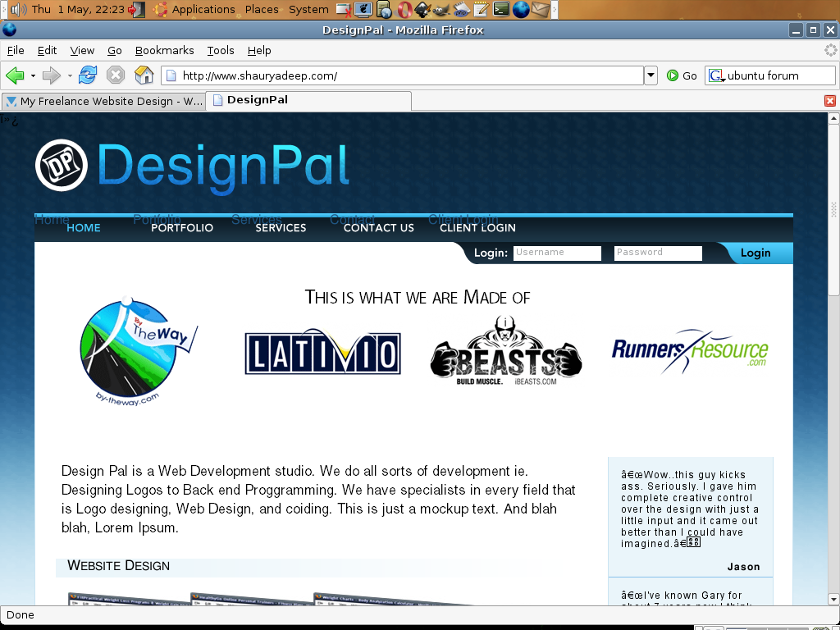The height and width of the screenshot is (630, 840).
Task: Click the Username input field
Action: pyautogui.click(x=557, y=253)
